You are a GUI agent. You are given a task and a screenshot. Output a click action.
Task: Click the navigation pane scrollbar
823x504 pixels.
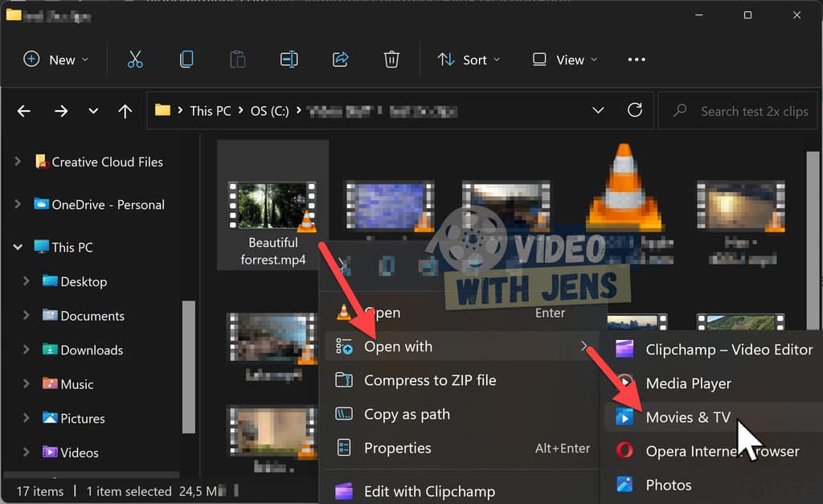coord(188,367)
